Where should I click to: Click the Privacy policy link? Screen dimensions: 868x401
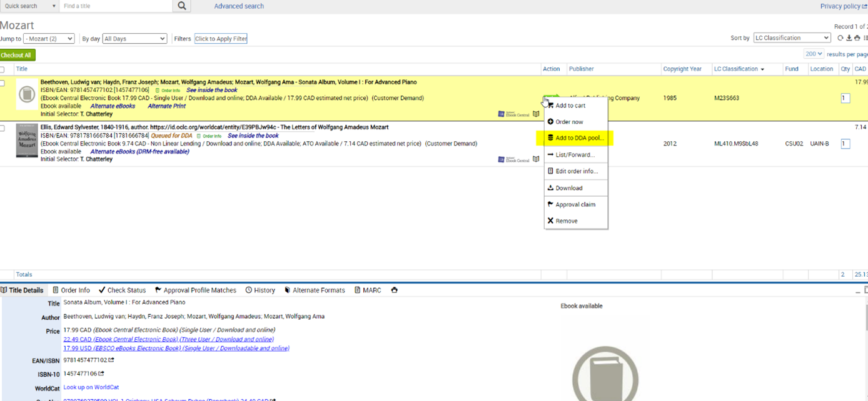[844, 6]
